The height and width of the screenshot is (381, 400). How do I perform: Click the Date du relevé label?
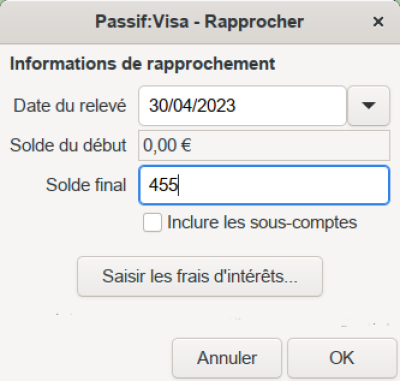tap(70, 106)
